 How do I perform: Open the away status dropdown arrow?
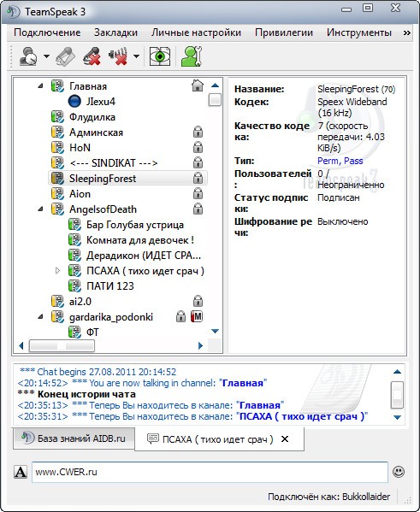pos(46,56)
